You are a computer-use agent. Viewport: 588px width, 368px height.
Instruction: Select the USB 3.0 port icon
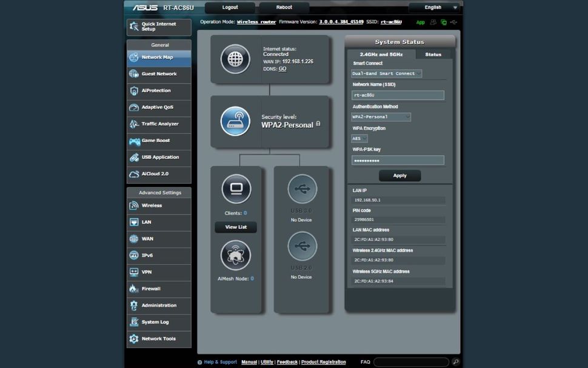pyautogui.click(x=302, y=189)
